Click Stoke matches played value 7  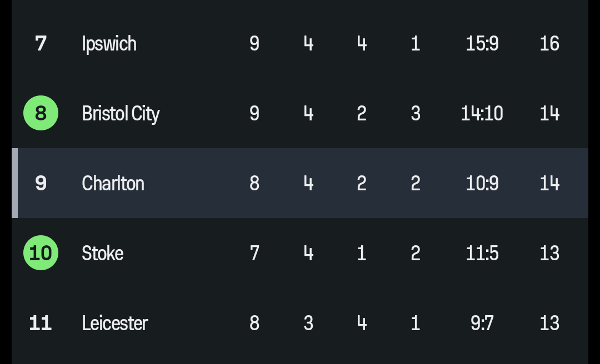pyautogui.click(x=254, y=253)
